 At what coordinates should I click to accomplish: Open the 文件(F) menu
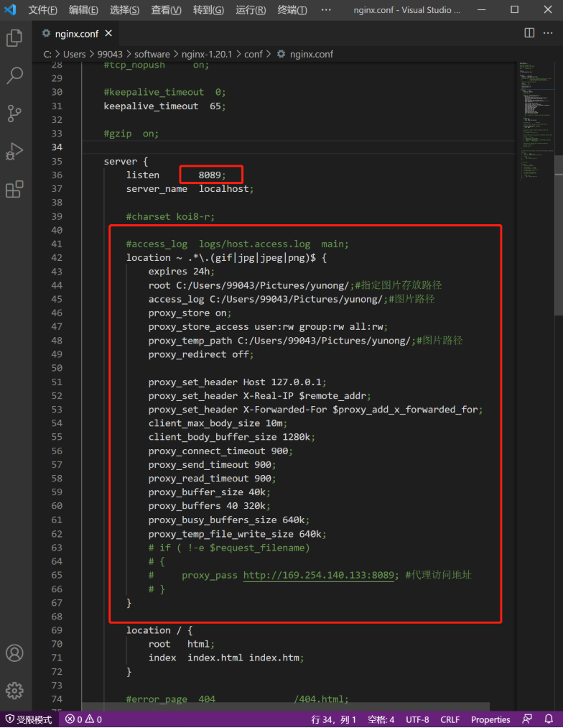(42, 10)
